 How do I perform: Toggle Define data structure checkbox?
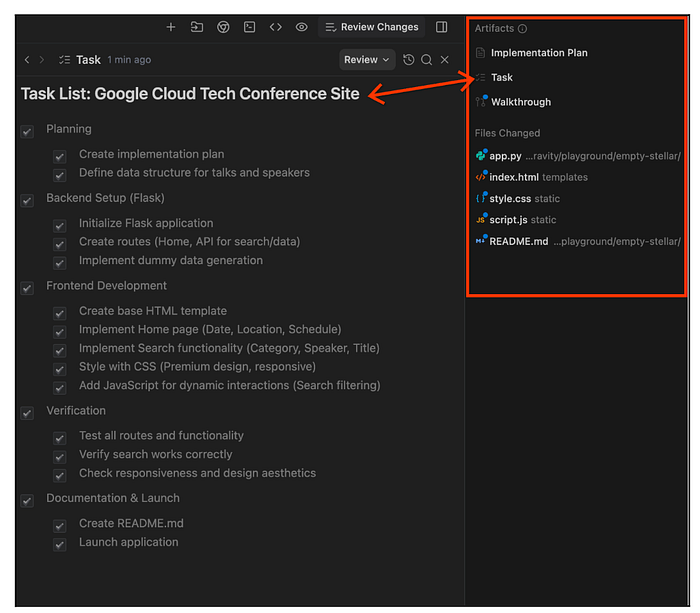tap(60, 175)
